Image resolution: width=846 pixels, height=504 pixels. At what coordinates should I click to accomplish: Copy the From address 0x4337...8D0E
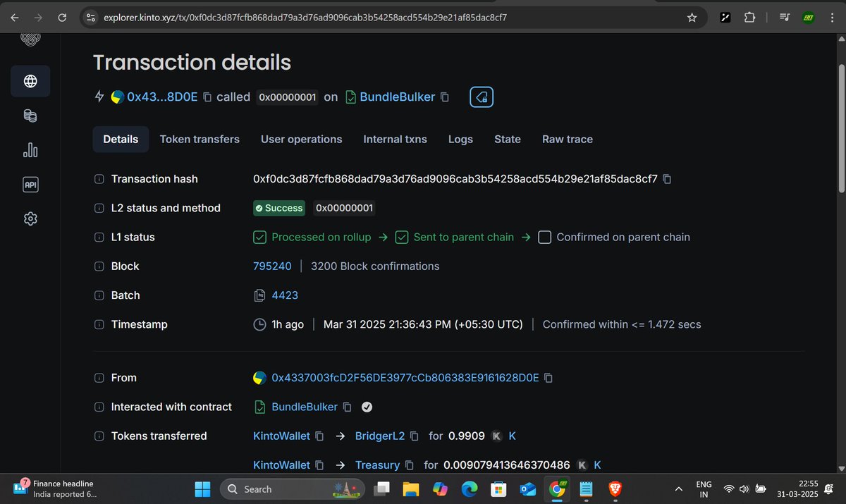(x=548, y=378)
